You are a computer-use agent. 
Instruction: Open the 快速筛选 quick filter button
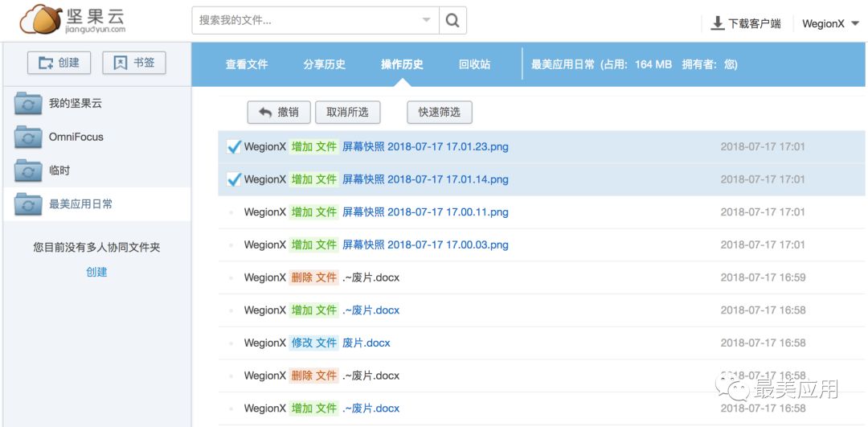(439, 113)
